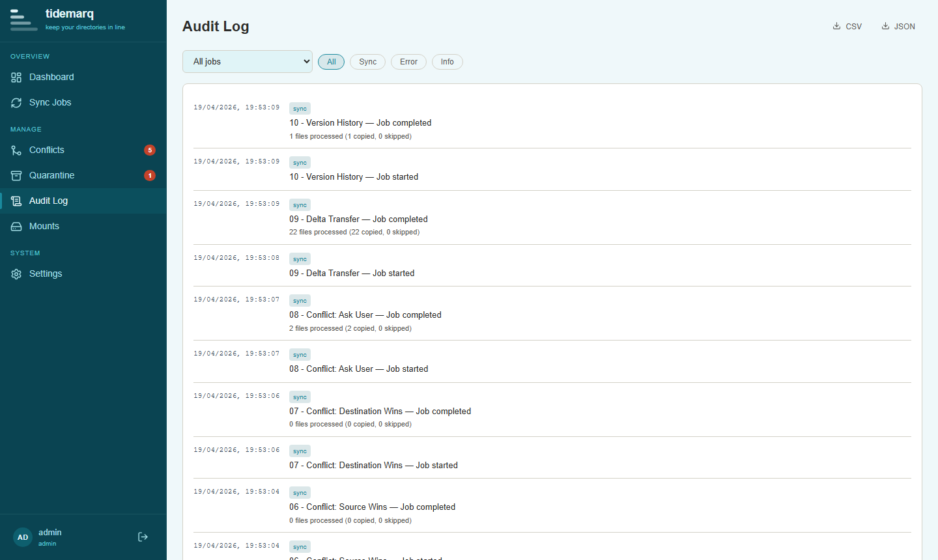Open the Quarantine section
This screenshot has height=560, width=938.
click(x=83, y=175)
